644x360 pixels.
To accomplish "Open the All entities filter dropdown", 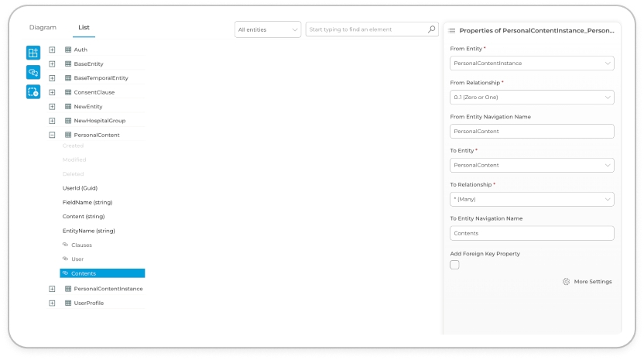I will click(267, 29).
